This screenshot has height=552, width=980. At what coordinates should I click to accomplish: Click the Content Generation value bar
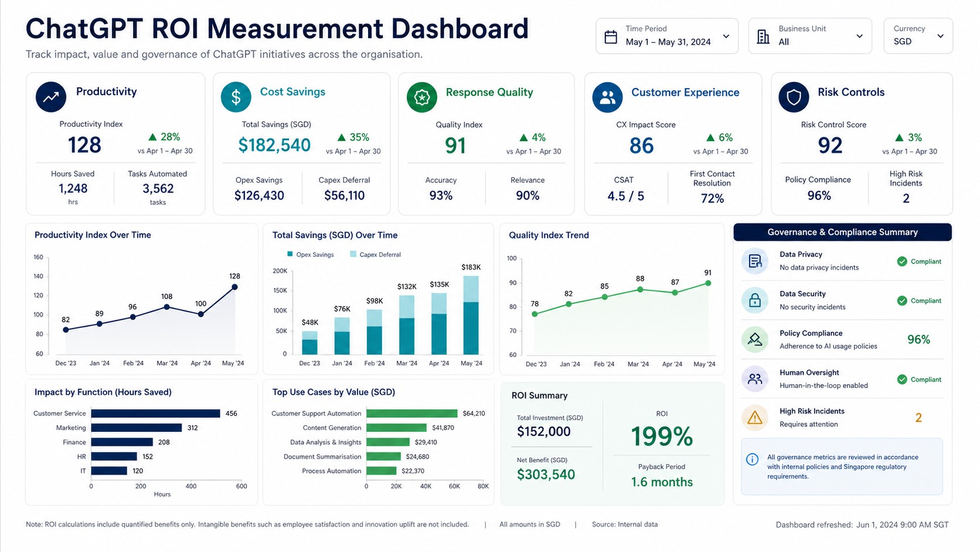[x=396, y=428]
